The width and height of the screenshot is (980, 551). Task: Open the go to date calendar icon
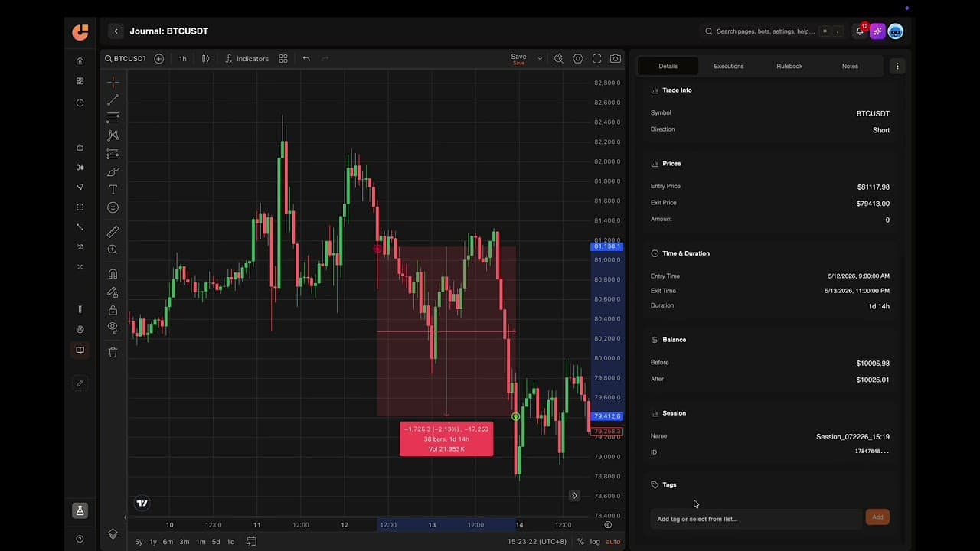251,541
